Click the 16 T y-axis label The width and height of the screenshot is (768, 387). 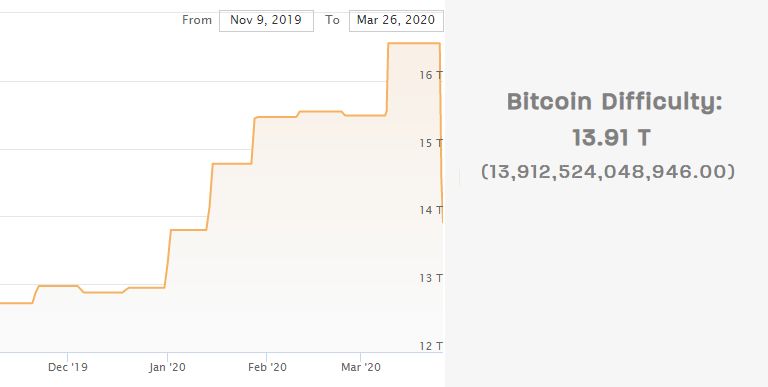[431, 75]
